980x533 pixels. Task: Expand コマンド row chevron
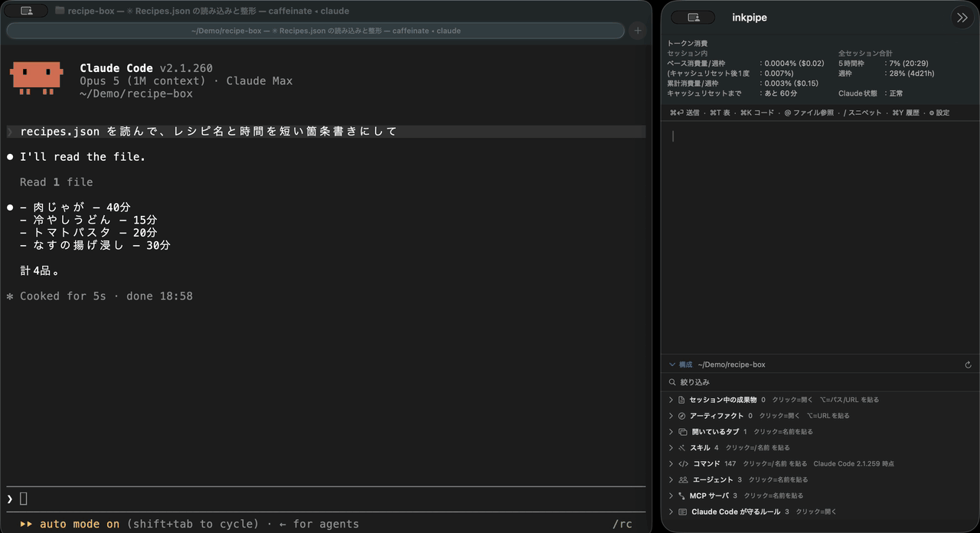click(x=671, y=464)
